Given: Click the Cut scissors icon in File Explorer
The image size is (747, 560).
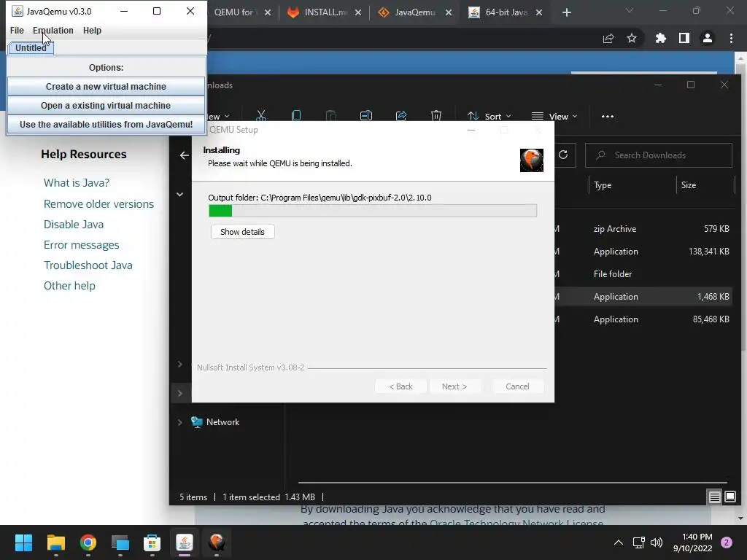Looking at the screenshot, I should pos(261,116).
